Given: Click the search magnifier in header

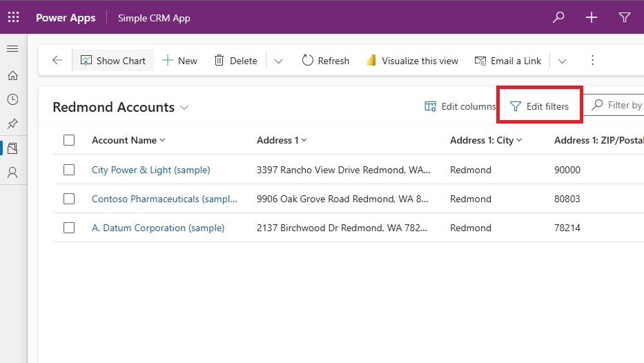Looking at the screenshot, I should pyautogui.click(x=558, y=17).
